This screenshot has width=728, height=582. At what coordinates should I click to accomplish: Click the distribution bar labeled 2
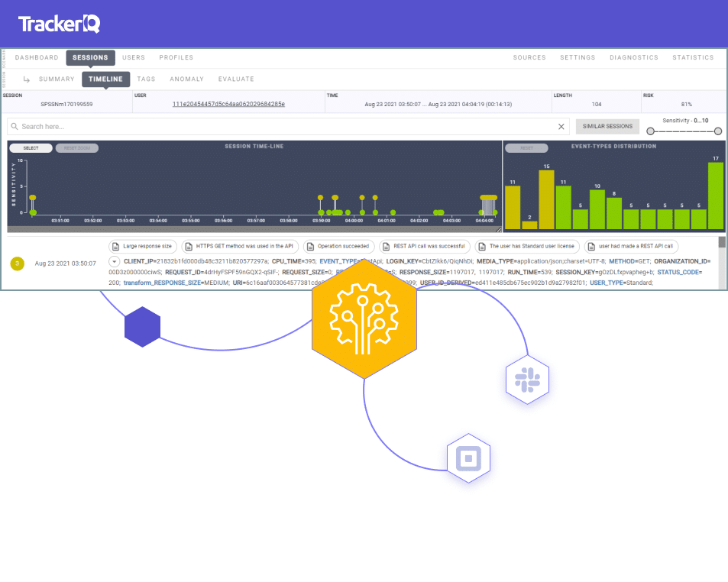click(x=529, y=225)
